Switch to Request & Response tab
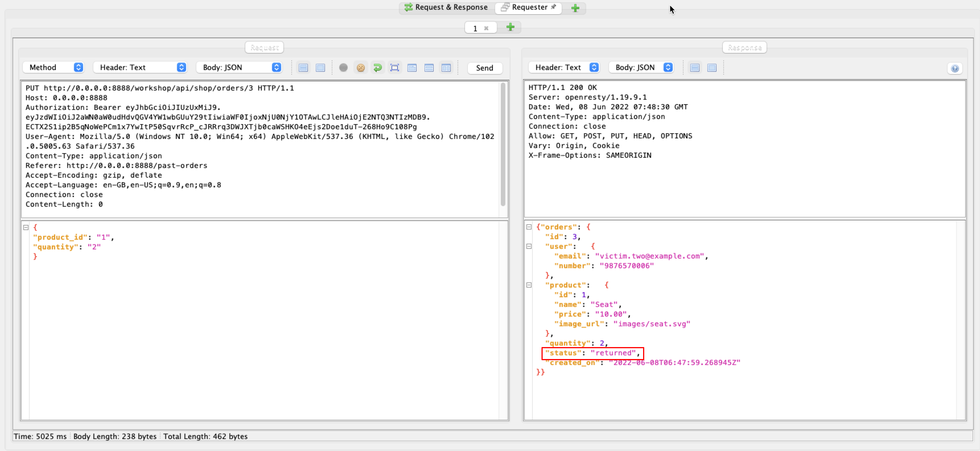 [446, 7]
